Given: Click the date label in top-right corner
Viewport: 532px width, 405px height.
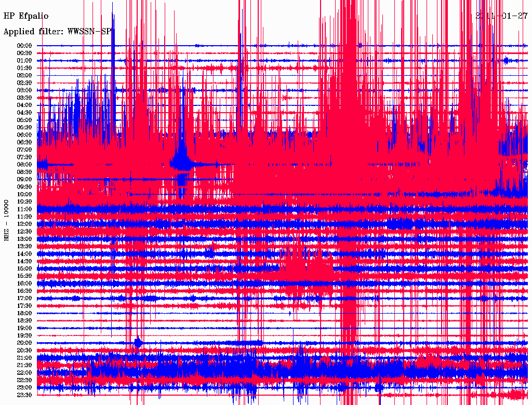Looking at the screenshot, I should [502, 16].
